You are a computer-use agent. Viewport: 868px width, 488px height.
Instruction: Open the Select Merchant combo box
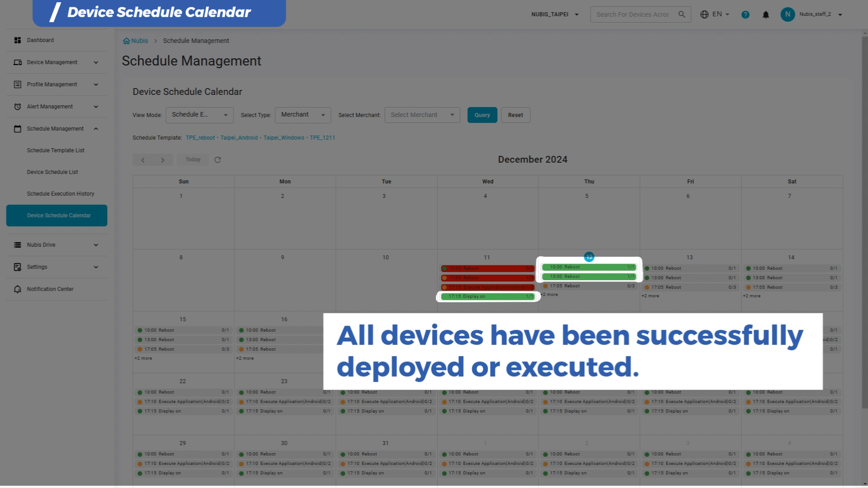click(422, 115)
